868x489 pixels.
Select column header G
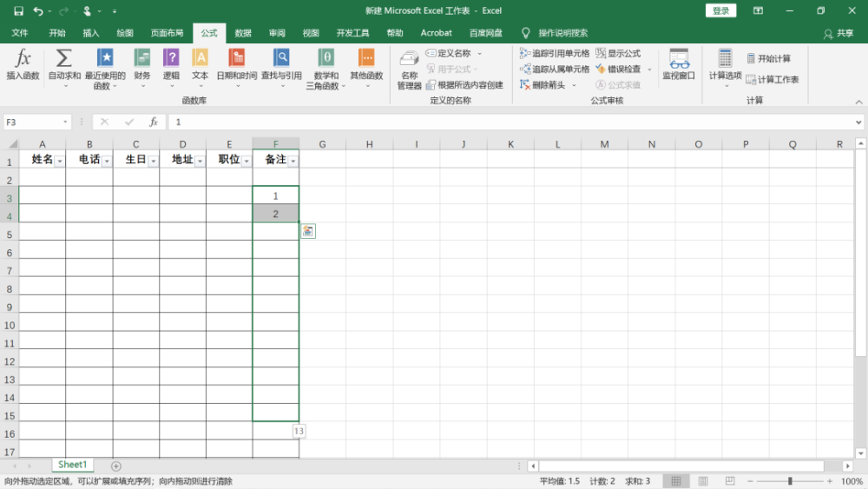pos(322,144)
